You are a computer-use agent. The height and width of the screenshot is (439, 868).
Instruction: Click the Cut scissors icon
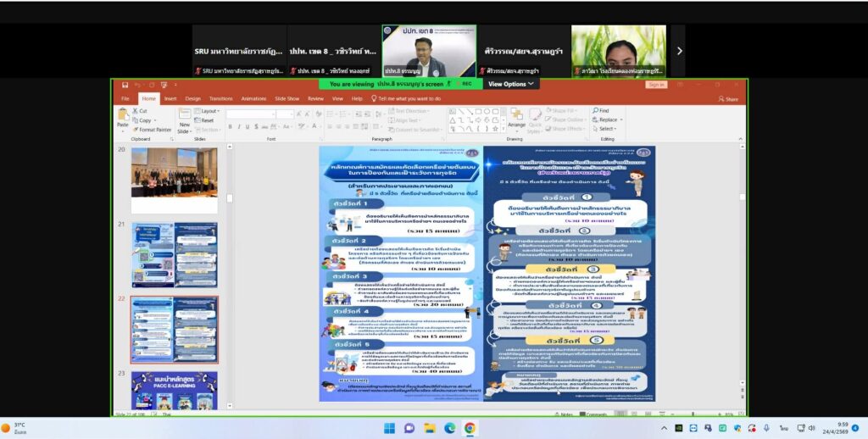[136, 111]
